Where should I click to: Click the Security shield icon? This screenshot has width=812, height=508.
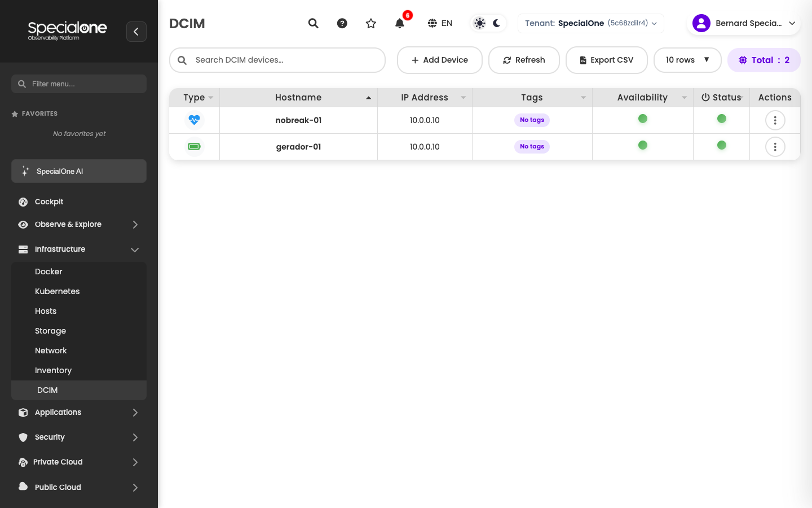point(23,437)
